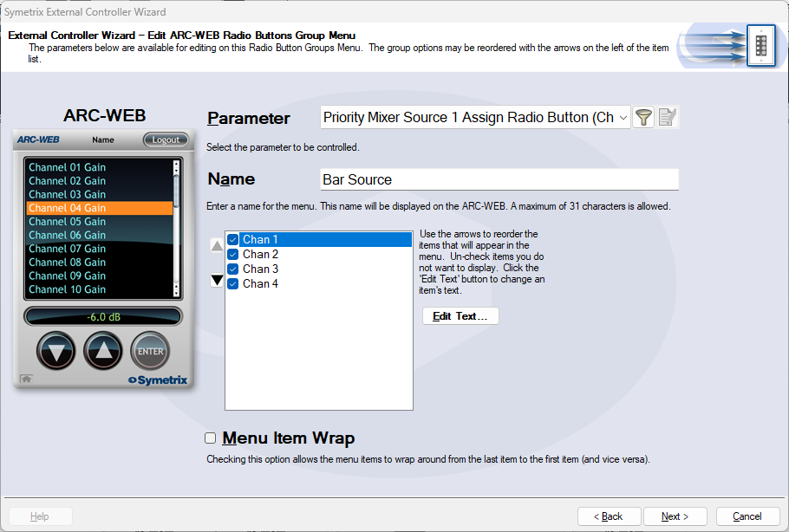Click the edit notes icon beside Parameter
789x532 pixels.
click(667, 118)
